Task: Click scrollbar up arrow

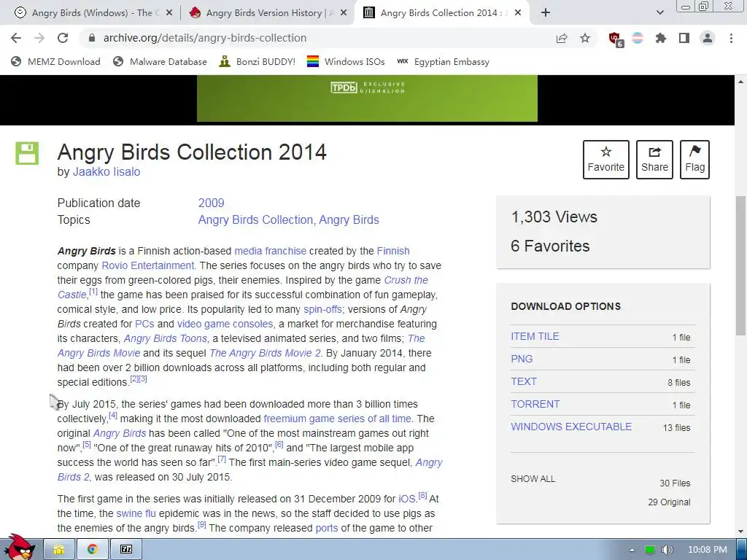Action: [x=741, y=82]
